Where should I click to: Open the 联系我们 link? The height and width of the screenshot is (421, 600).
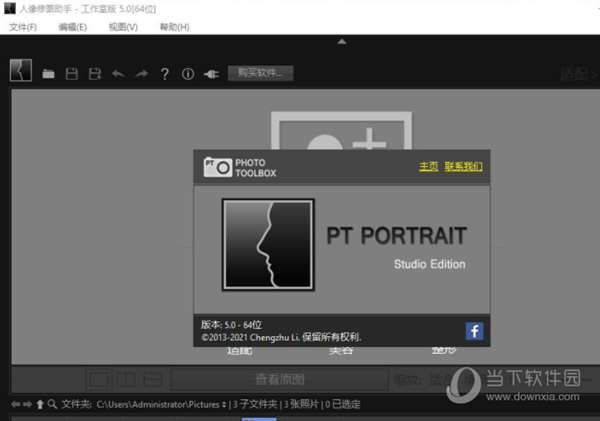(463, 166)
